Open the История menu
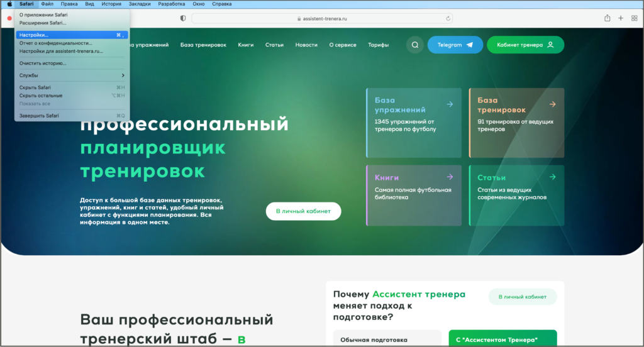 [111, 4]
